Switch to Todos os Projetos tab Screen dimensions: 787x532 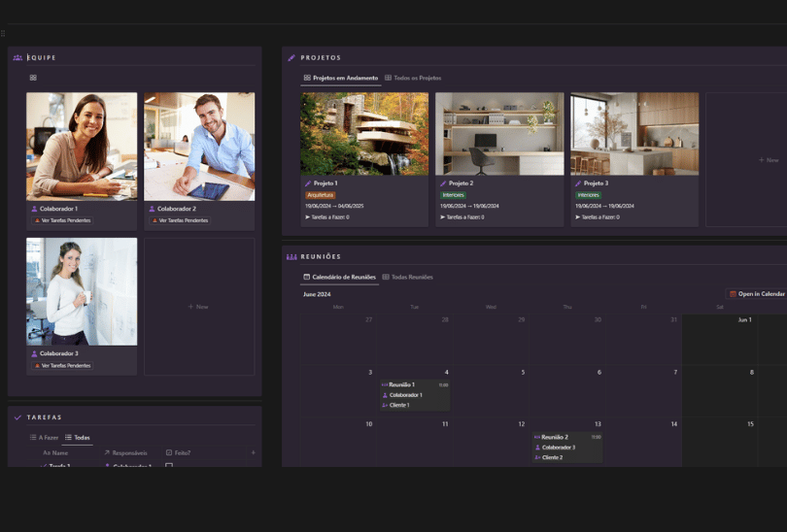[x=413, y=78]
